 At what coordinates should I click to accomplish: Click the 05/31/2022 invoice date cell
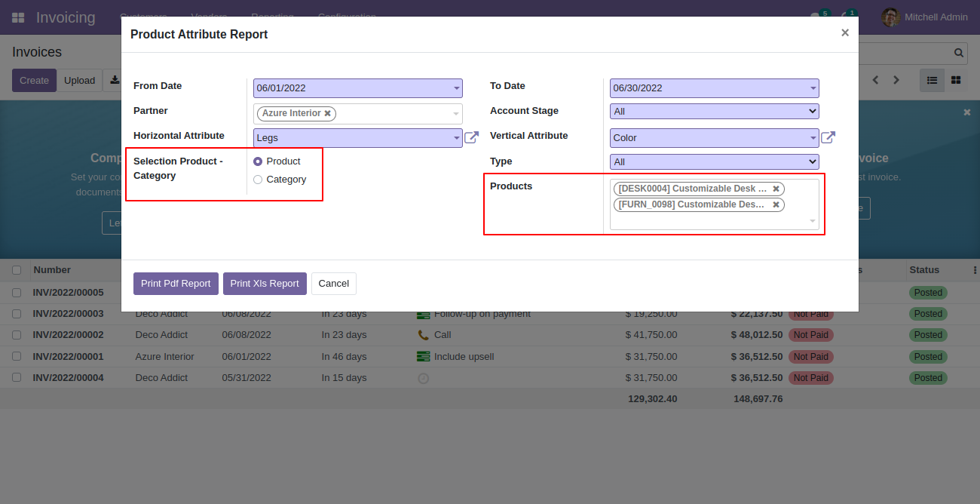point(246,378)
